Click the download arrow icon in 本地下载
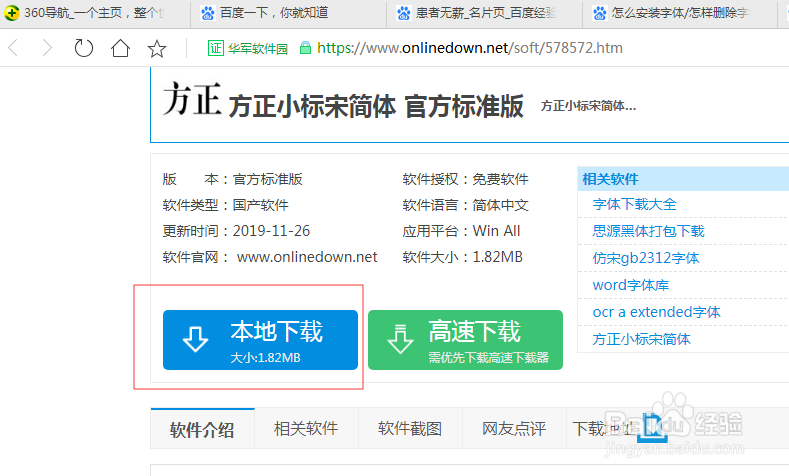Screen dimensions: 789x476 point(195,339)
